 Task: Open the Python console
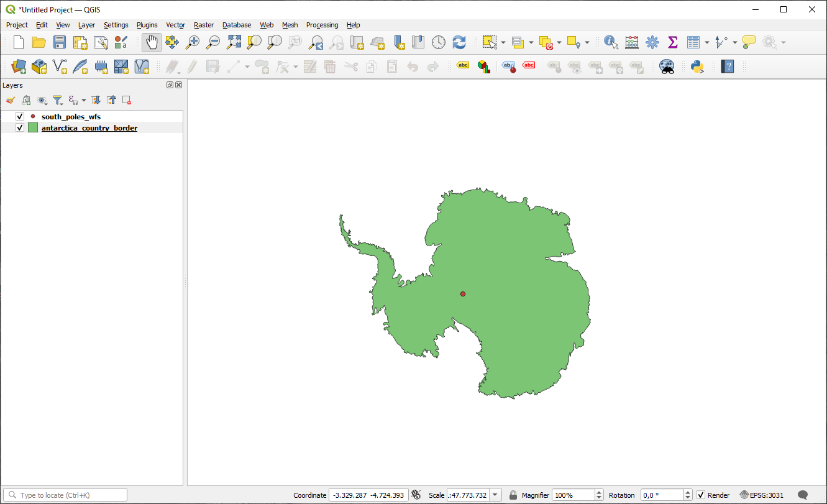(697, 66)
